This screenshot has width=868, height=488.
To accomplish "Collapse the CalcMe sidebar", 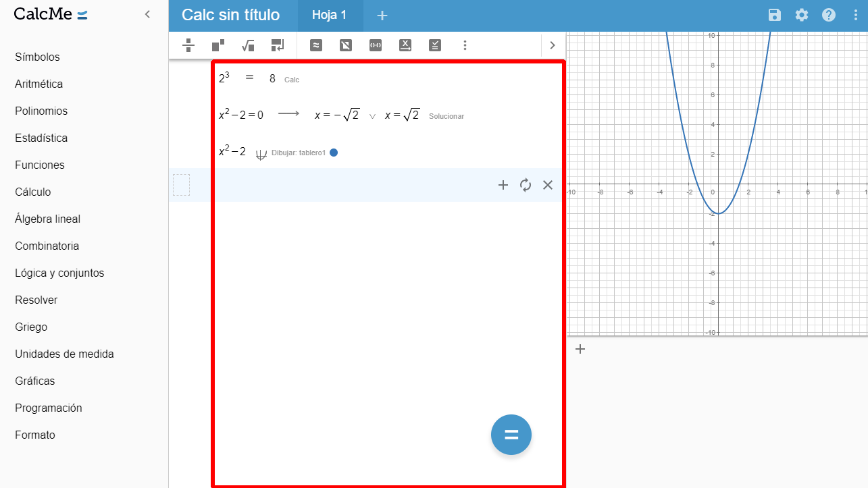I will 147,14.
